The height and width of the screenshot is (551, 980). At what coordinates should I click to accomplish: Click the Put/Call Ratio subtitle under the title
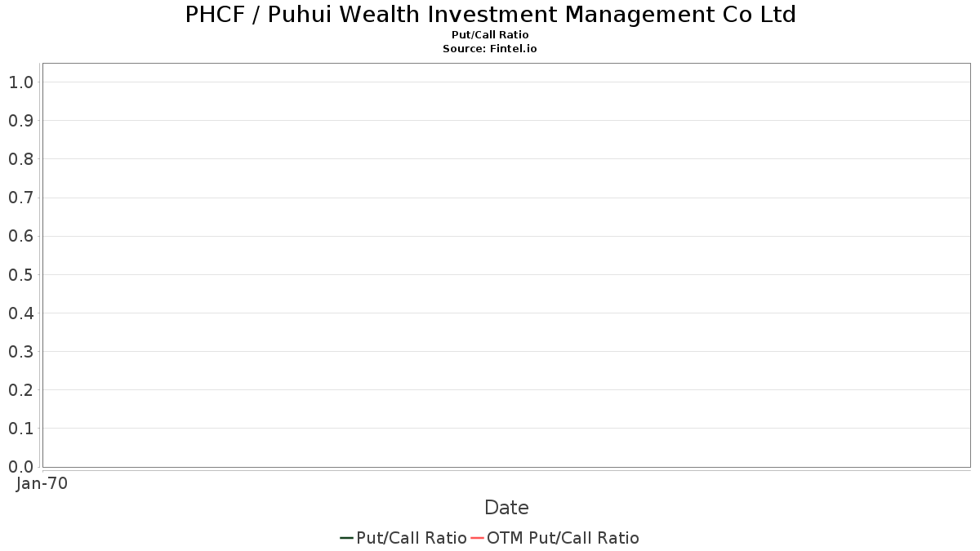pos(490,35)
